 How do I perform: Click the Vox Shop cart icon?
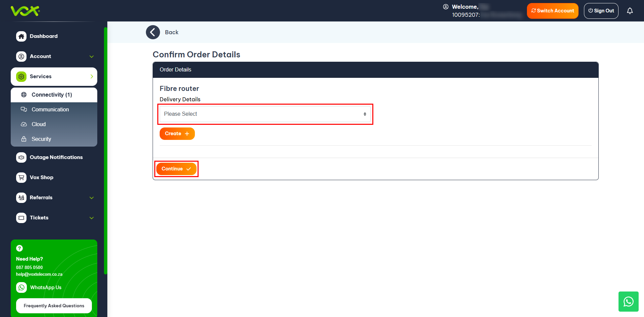21,177
